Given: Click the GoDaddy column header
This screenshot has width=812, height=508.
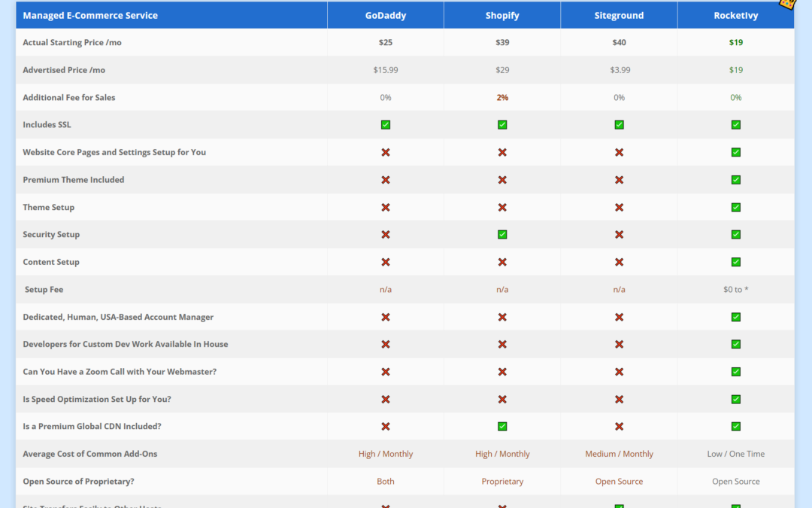Looking at the screenshot, I should 385,15.
